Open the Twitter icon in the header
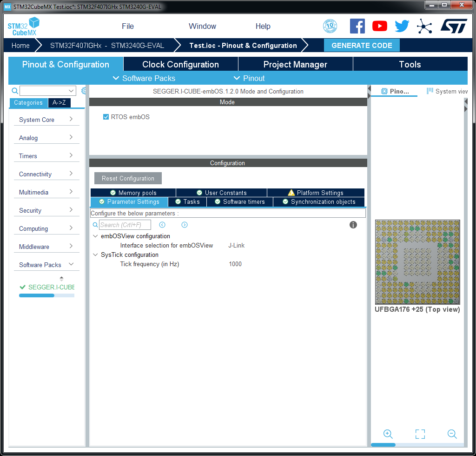This screenshot has height=456, width=476. click(402, 26)
